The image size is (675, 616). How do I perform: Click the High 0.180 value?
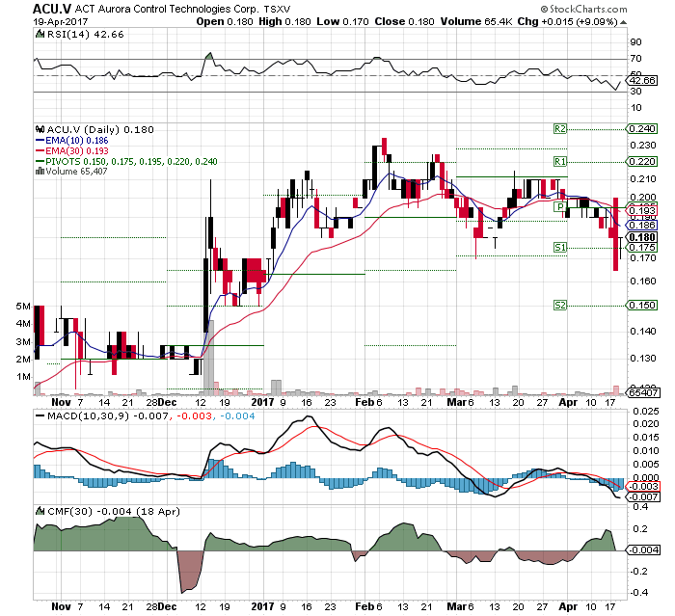click(284, 21)
